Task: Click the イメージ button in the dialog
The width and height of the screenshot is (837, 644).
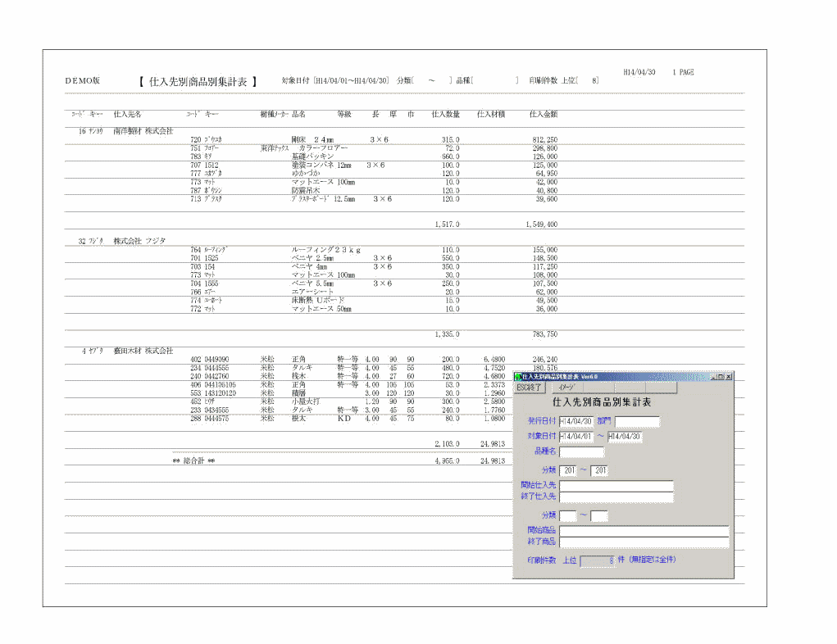Action: tap(567, 388)
